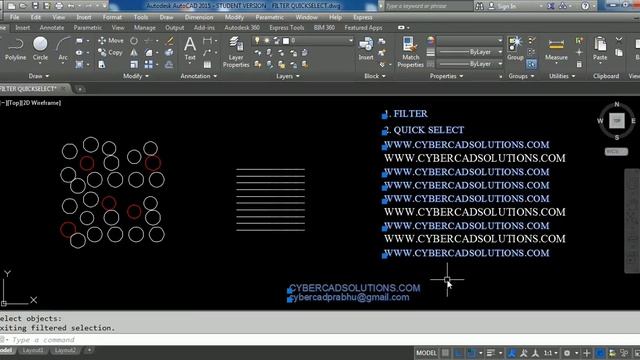Click the Explode tool icon
The height and width of the screenshot is (360, 640).
click(x=169, y=53)
